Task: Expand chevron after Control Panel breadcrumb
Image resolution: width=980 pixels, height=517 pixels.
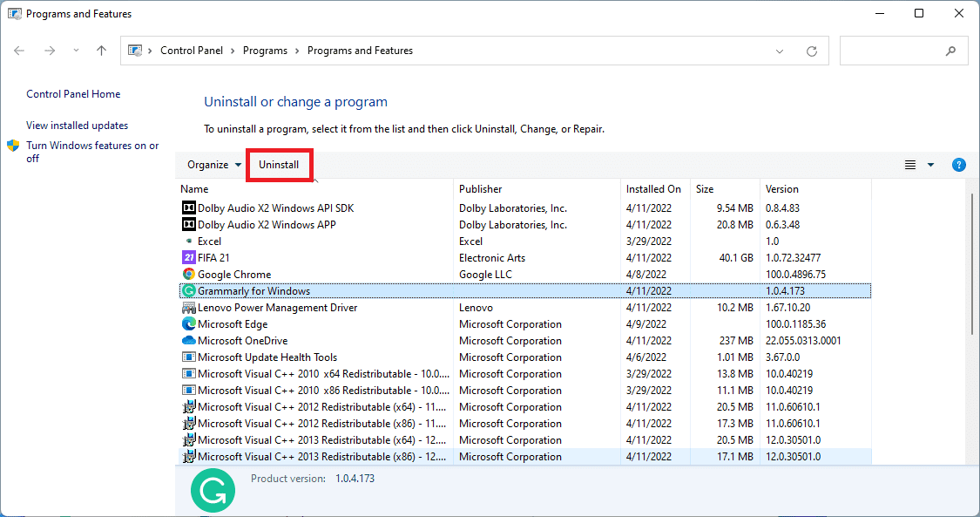Action: pyautogui.click(x=233, y=51)
